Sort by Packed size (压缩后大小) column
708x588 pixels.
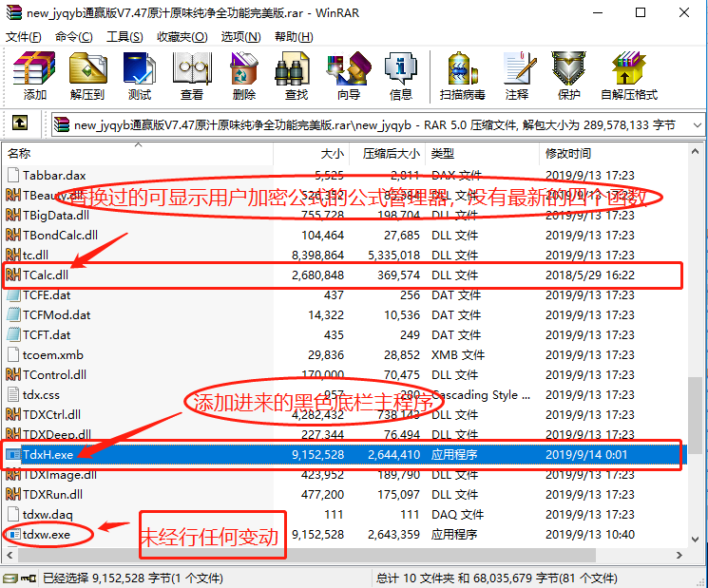click(388, 154)
